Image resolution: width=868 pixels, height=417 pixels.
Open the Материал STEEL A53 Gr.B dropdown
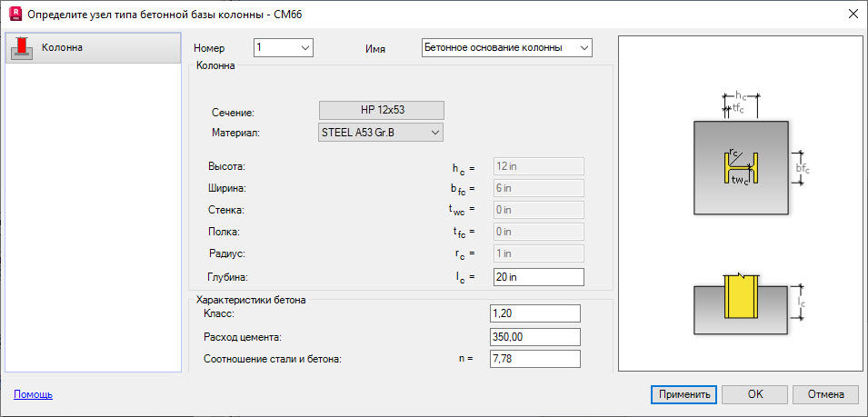(382, 132)
